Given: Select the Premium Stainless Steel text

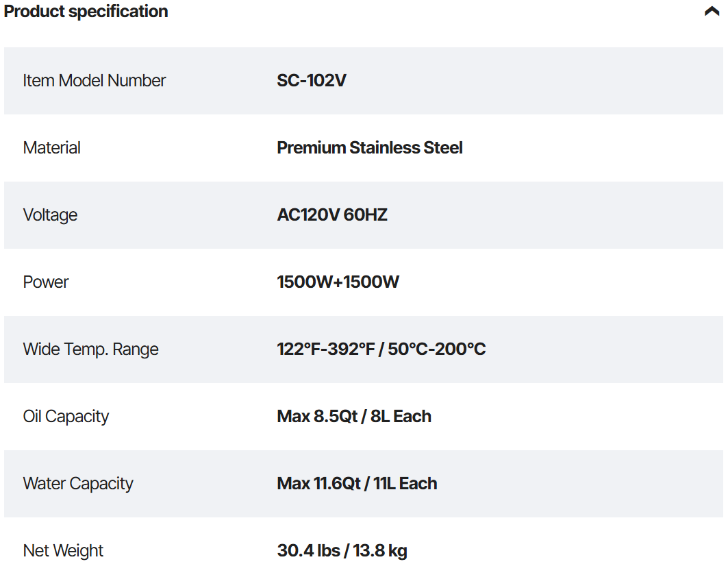Looking at the screenshot, I should [370, 147].
